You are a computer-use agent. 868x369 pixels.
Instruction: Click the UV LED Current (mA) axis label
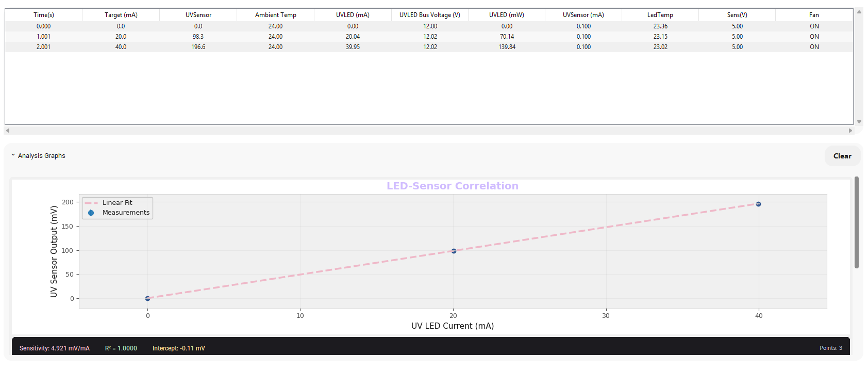click(453, 326)
